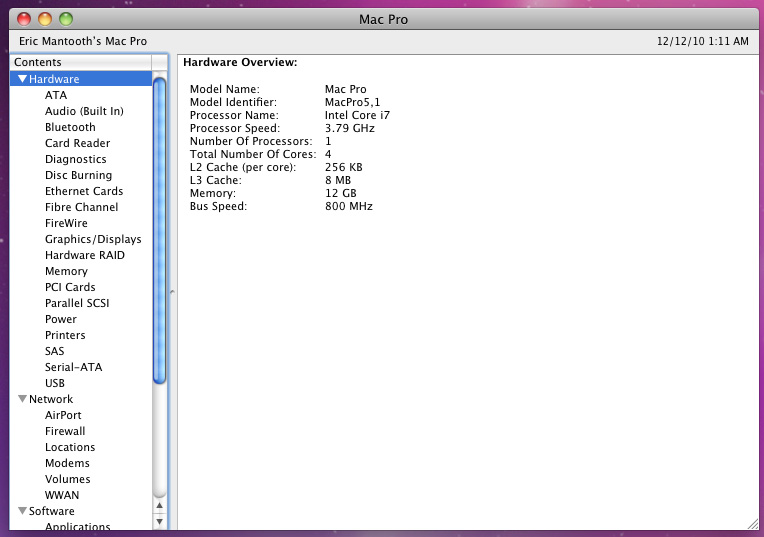This screenshot has width=764, height=537.
Task: Select Firewall under Network
Action: (x=65, y=431)
